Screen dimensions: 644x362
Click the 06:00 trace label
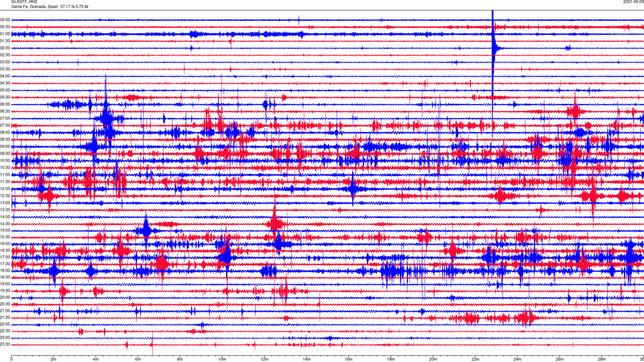pos(5,105)
